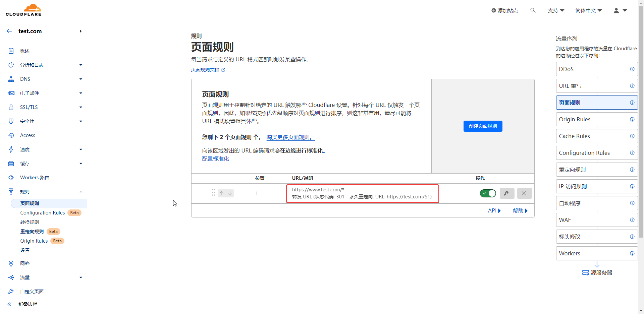This screenshot has width=644, height=314.
Task: Expand the 安全性 sidebar menu
Action: [80, 121]
